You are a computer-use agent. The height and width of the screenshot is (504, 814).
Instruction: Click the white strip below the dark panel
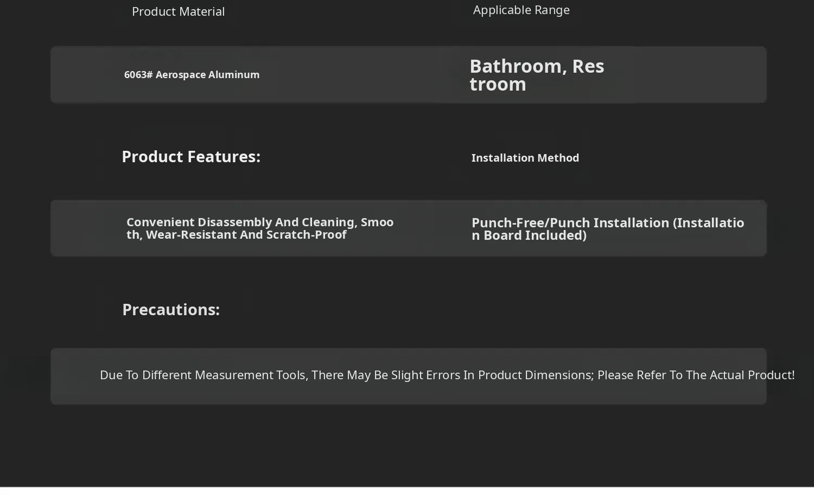click(x=407, y=496)
